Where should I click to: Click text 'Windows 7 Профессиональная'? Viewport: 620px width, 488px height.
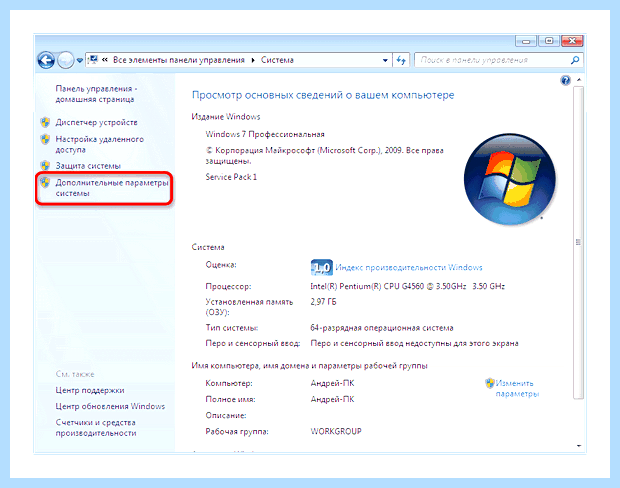click(265, 134)
